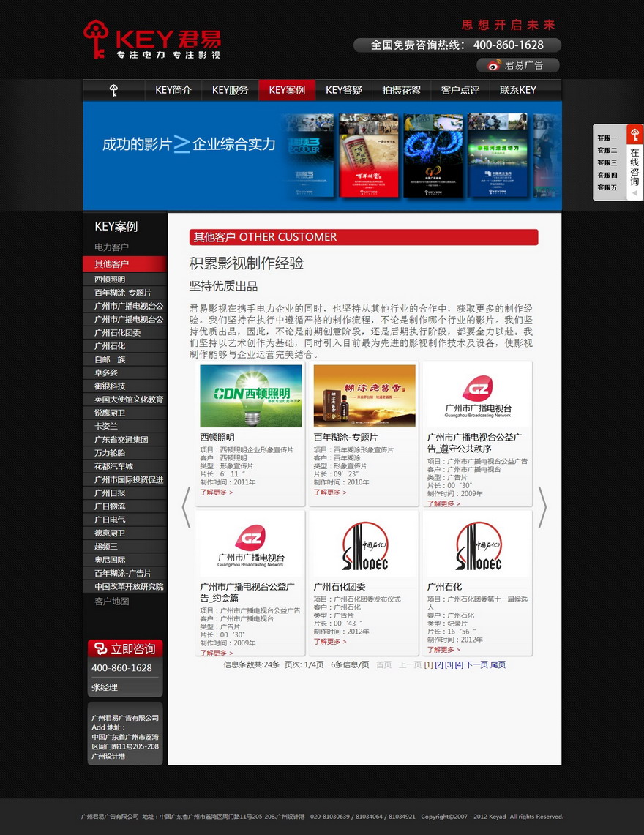Click the blue ECOOLER poster in the banner

coord(309,155)
